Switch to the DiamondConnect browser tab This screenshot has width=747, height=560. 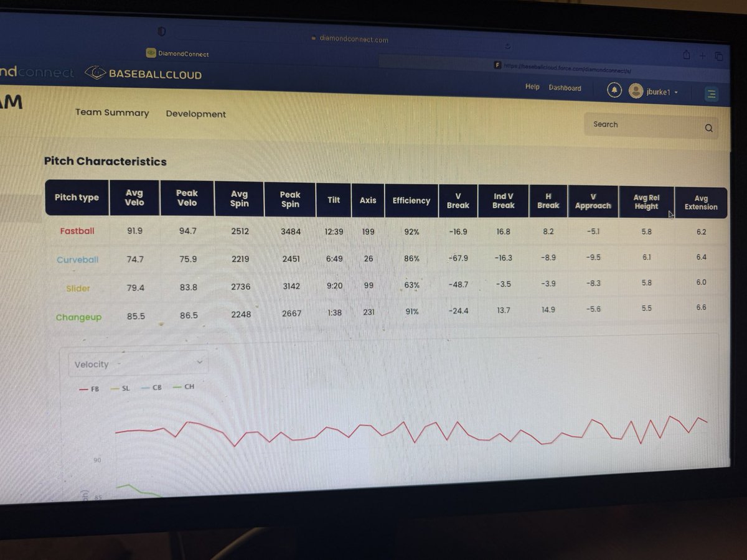177,54
